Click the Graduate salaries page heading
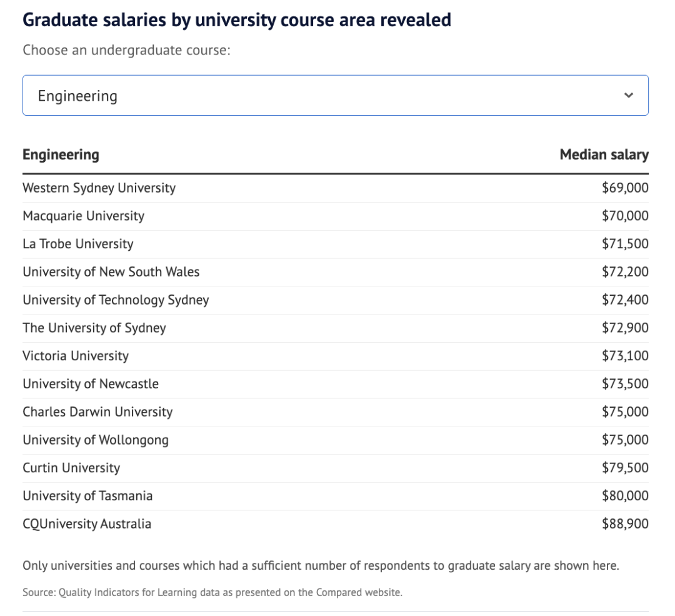Image resolution: width=675 pixels, height=616 pixels. tap(237, 20)
